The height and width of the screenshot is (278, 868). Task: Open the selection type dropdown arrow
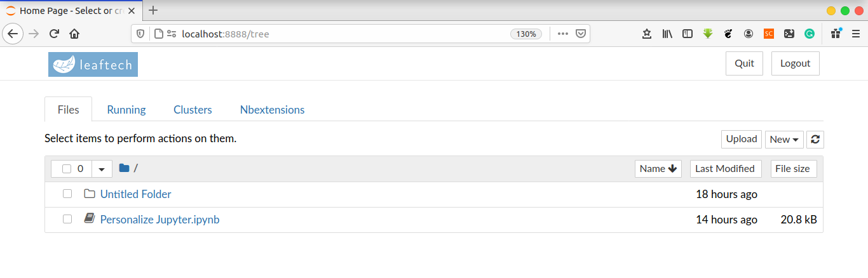(x=102, y=169)
